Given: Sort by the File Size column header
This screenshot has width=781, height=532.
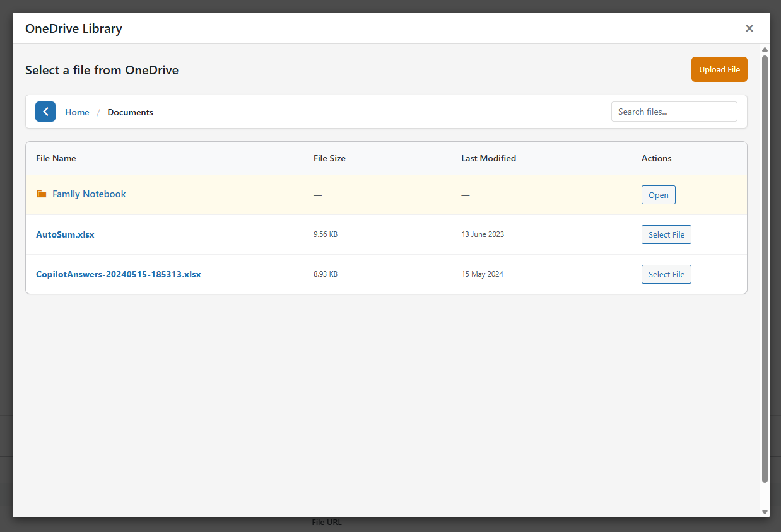Looking at the screenshot, I should click(329, 158).
